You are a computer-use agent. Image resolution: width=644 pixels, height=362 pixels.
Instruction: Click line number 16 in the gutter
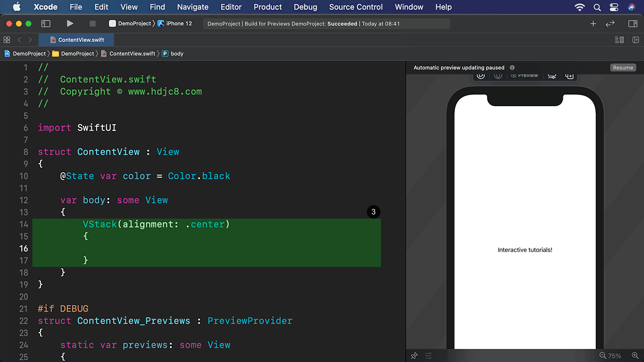tap(24, 248)
